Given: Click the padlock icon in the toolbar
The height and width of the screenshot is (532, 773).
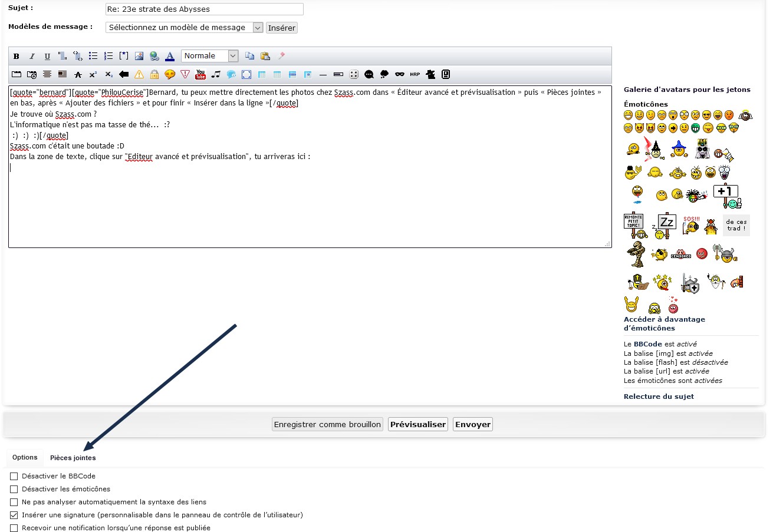Looking at the screenshot, I should pos(154,74).
